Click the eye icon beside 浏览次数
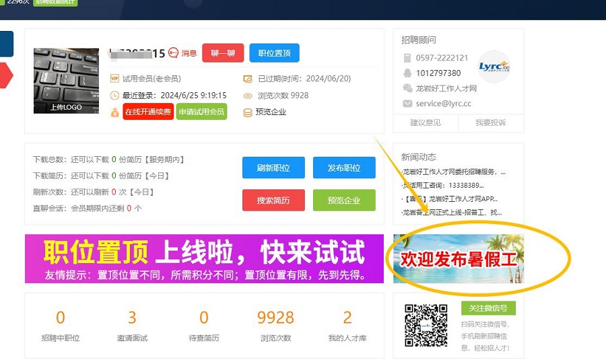 [x=248, y=96]
